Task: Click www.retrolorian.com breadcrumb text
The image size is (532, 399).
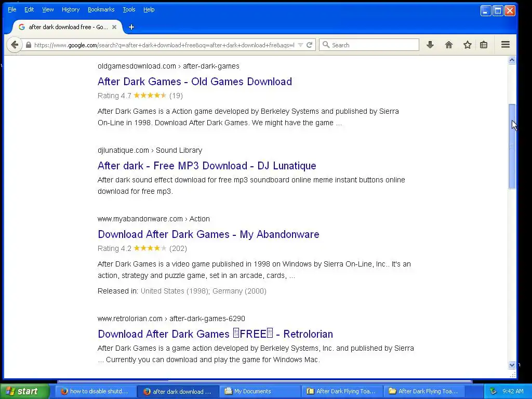Action: [x=171, y=318]
